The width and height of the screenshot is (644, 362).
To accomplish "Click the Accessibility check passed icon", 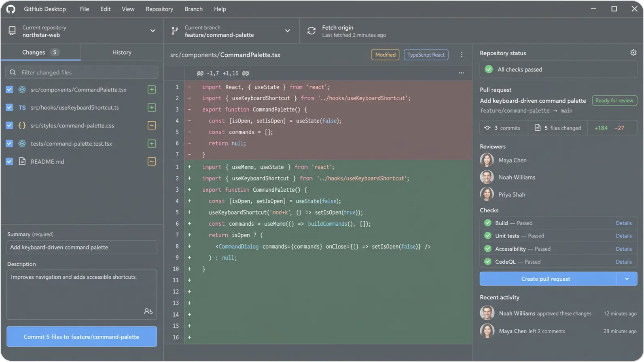I will 488,249.
